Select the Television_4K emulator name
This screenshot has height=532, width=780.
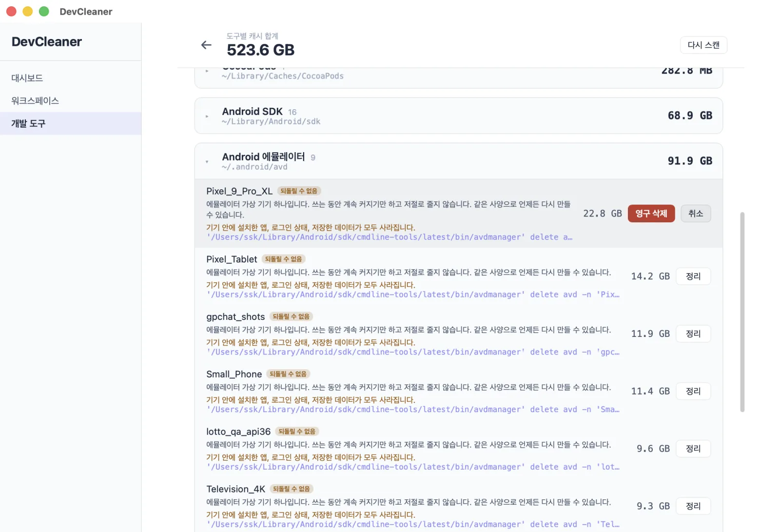click(236, 489)
